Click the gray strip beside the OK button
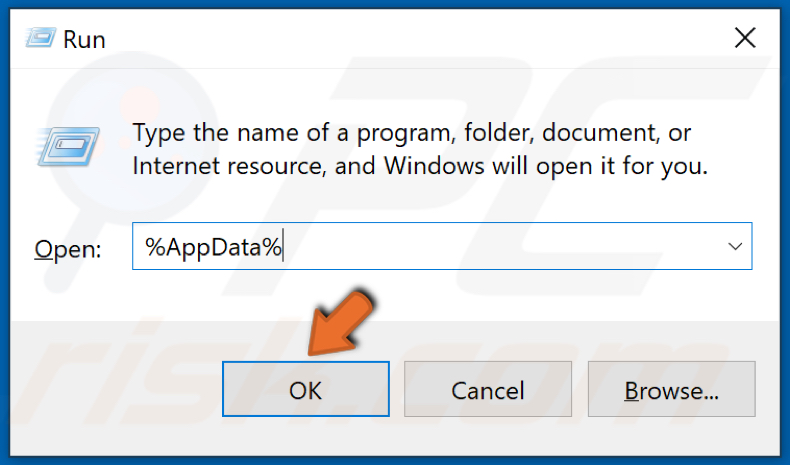The image size is (790, 465). (x=116, y=389)
